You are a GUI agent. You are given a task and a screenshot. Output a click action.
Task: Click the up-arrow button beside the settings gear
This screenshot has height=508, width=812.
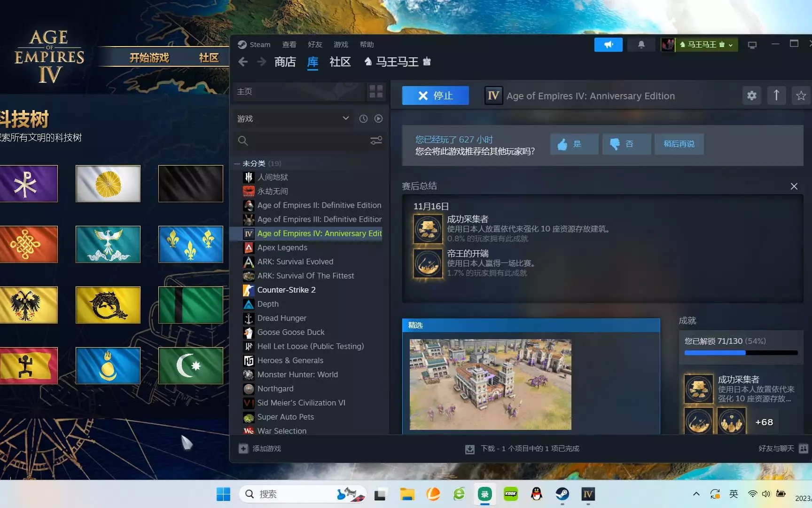(776, 96)
